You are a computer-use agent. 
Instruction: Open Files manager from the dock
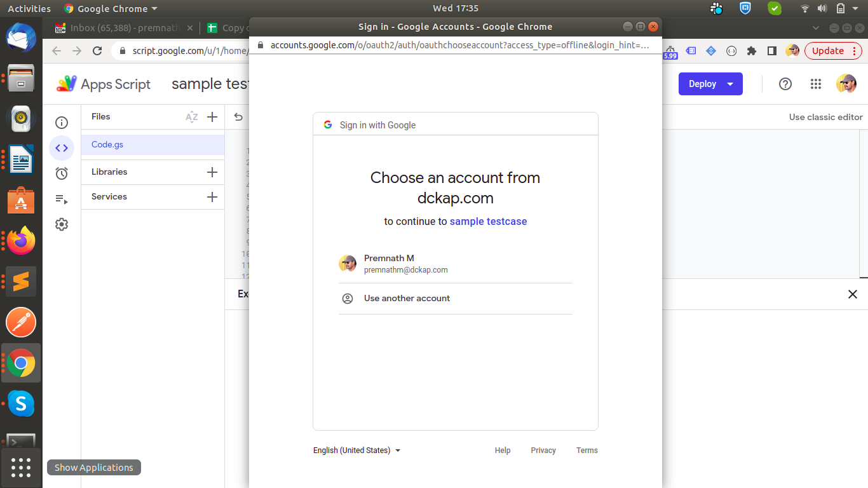pos(21,78)
